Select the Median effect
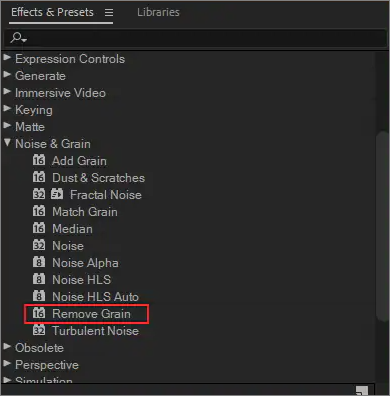 click(x=72, y=229)
